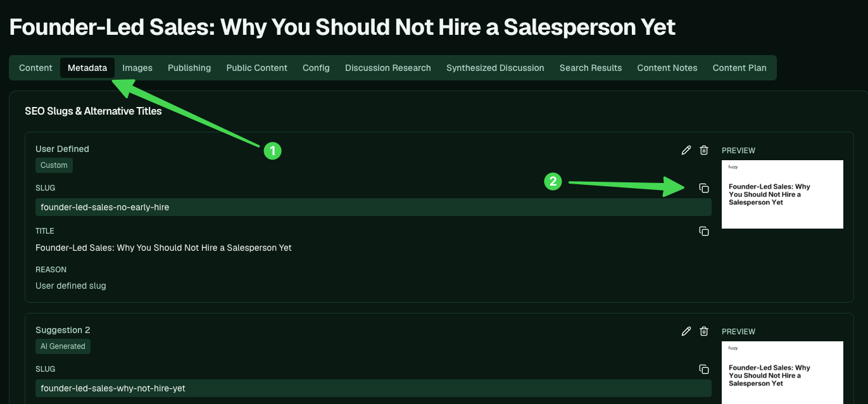Click the page title Founder-Led Sales heading
Screen dimensions: 868x404
pyautogui.click(x=343, y=27)
